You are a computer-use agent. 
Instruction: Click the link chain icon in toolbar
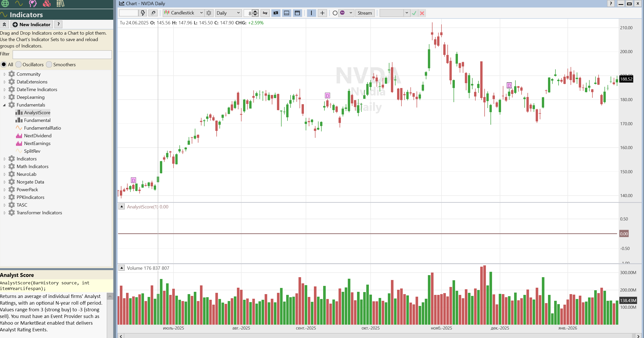coord(153,13)
